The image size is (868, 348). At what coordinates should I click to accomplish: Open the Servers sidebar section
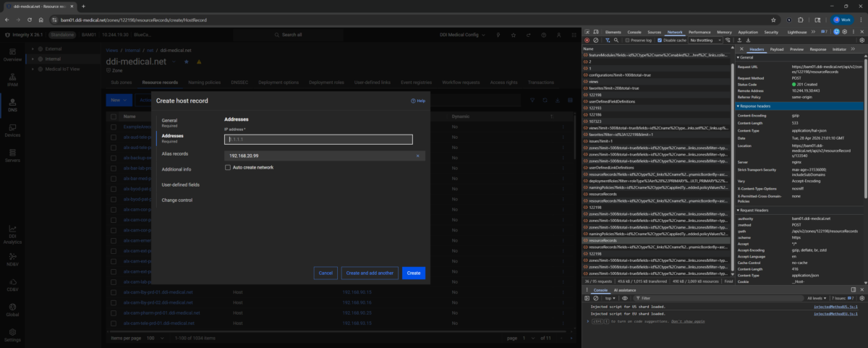pos(12,155)
